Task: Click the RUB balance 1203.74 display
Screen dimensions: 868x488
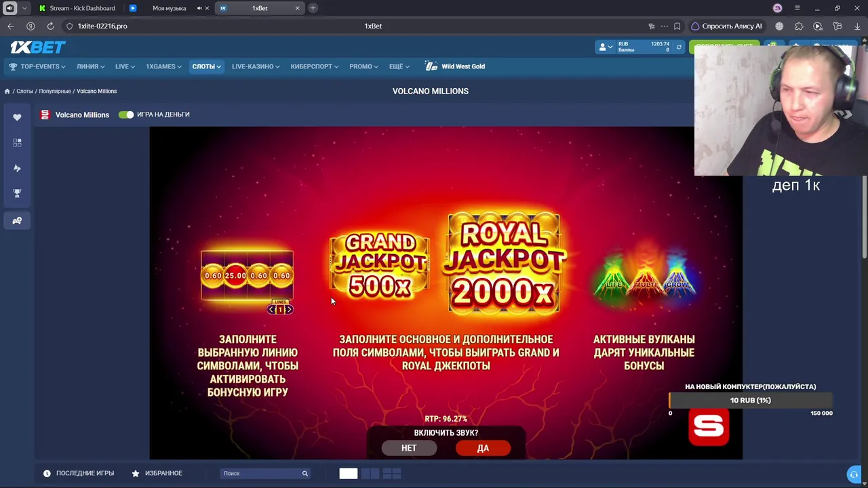Action: pyautogui.click(x=644, y=47)
